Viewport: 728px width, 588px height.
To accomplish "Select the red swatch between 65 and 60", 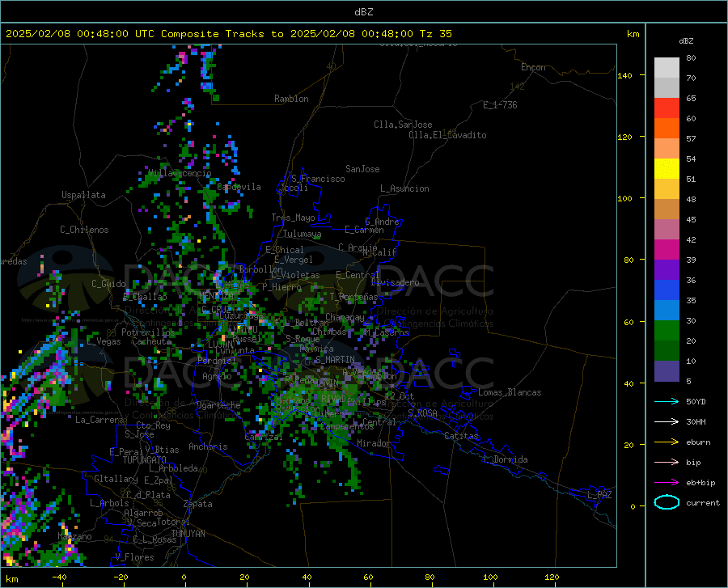I will (667, 108).
